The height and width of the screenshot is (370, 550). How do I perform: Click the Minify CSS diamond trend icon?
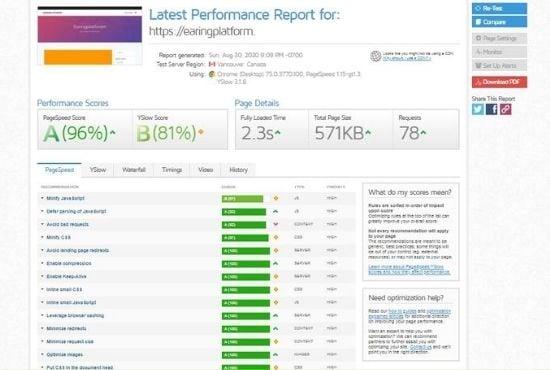pos(276,237)
